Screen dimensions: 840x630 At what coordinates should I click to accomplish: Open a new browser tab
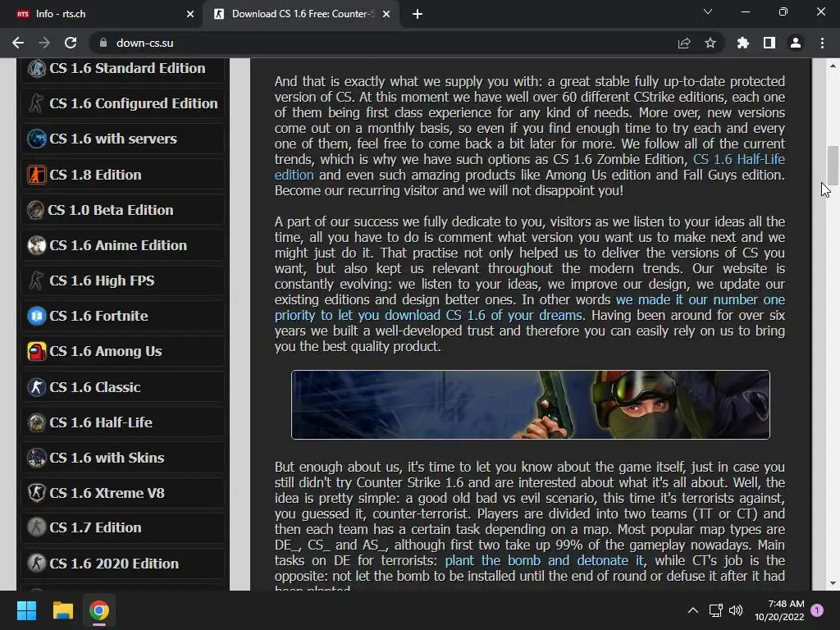coord(418,14)
